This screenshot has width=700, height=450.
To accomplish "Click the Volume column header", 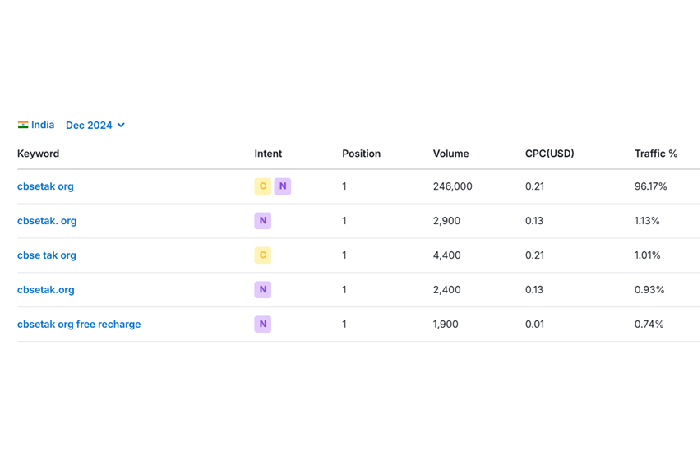I will coord(450,154).
